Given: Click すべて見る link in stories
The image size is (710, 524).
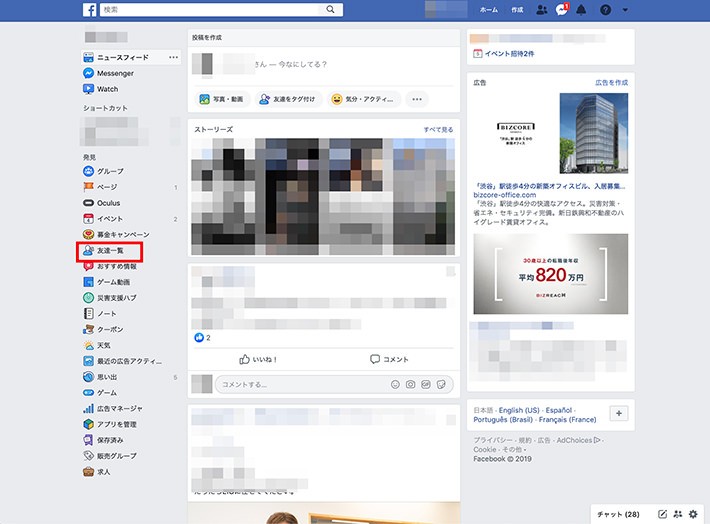Looking at the screenshot, I should (x=437, y=129).
